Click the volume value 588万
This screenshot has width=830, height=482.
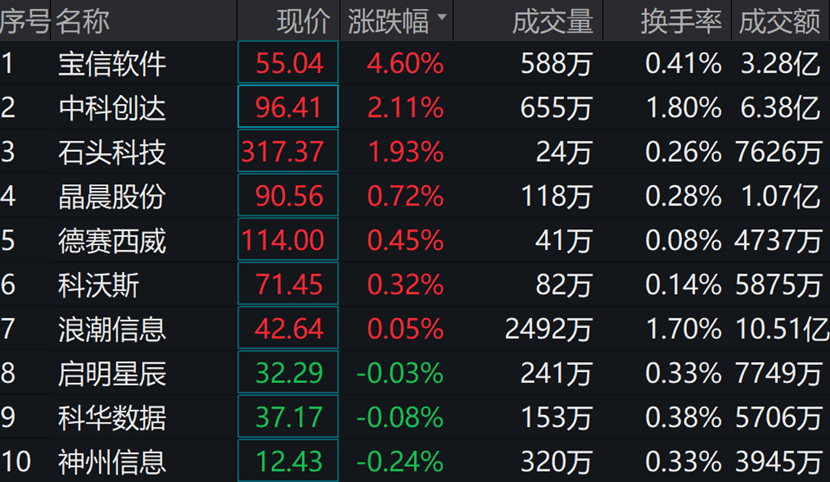[556, 64]
